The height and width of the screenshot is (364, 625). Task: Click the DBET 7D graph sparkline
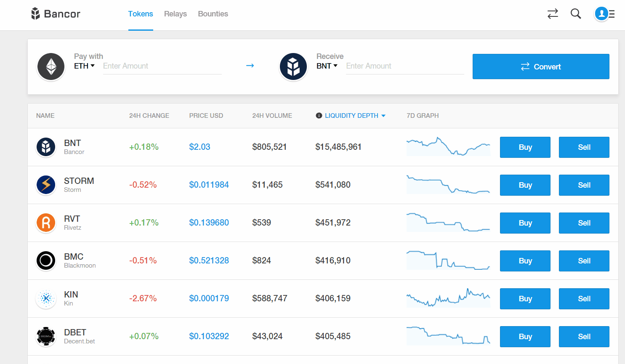coord(448,336)
